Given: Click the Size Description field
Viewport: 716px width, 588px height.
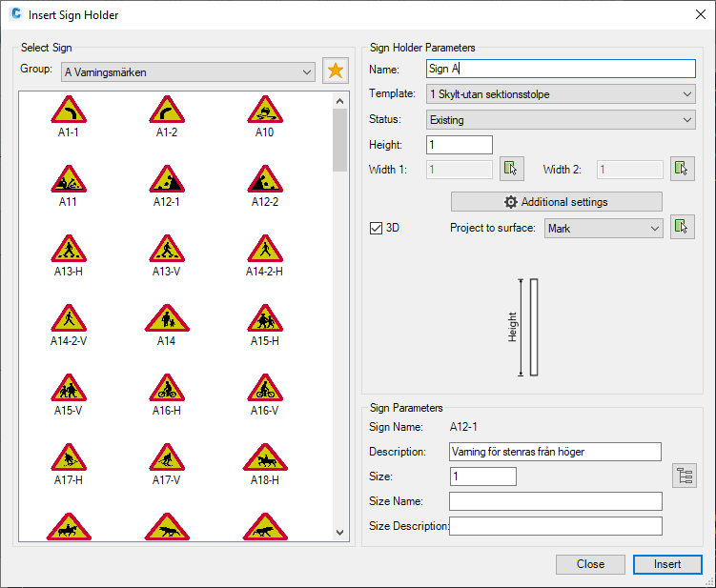Looking at the screenshot, I should pos(555,526).
